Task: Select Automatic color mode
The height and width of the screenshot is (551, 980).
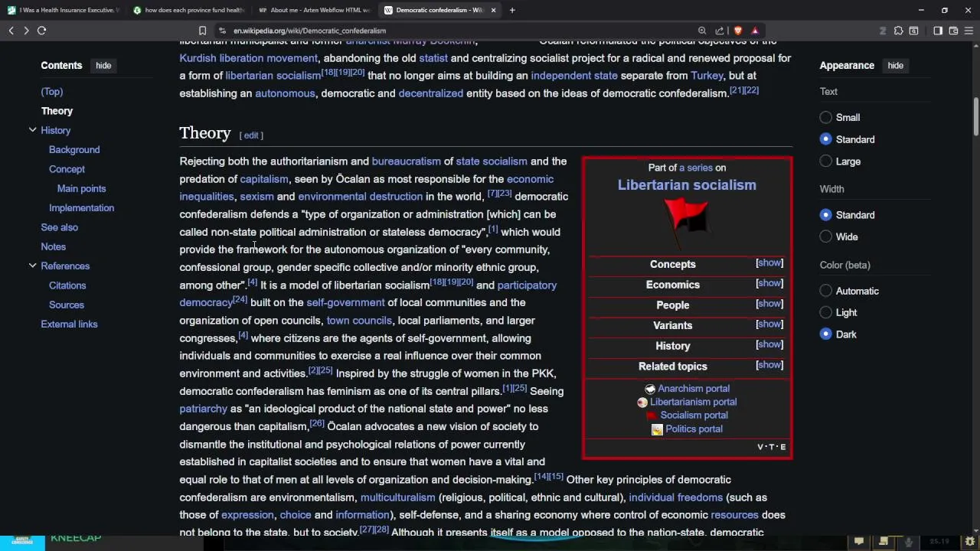Action: coord(825,291)
